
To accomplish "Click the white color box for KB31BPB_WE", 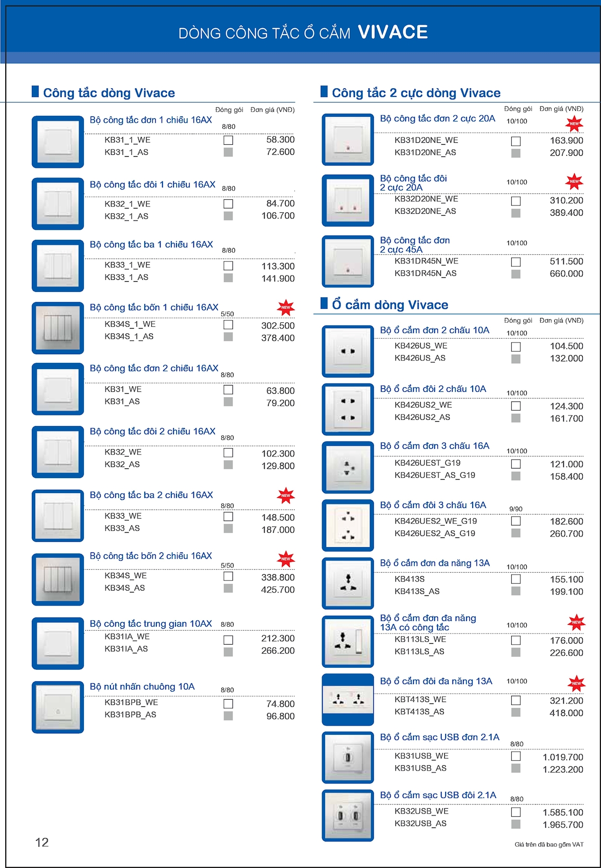I will pos(228,703).
